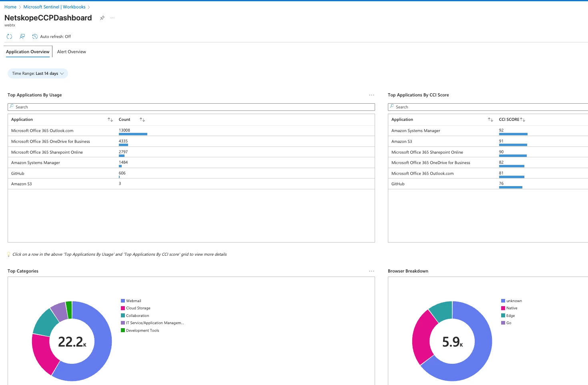Click the Development Tools legend entry
588x385 pixels.
coord(140,330)
